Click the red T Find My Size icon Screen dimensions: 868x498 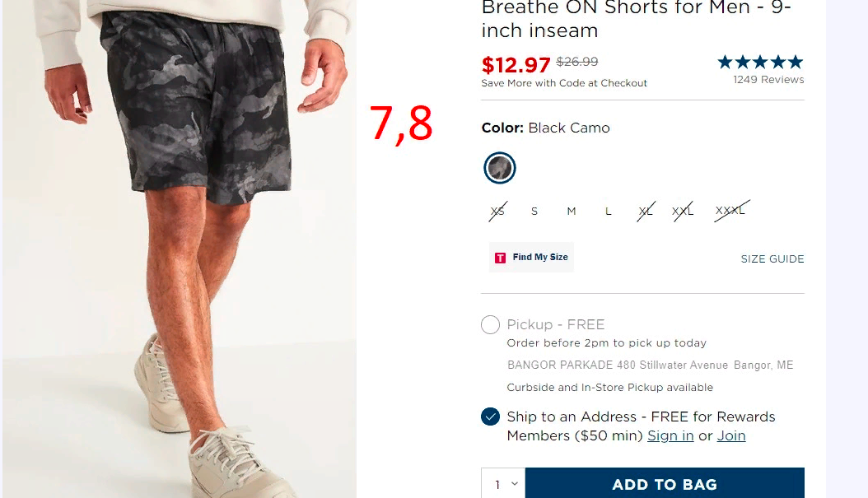(x=500, y=258)
